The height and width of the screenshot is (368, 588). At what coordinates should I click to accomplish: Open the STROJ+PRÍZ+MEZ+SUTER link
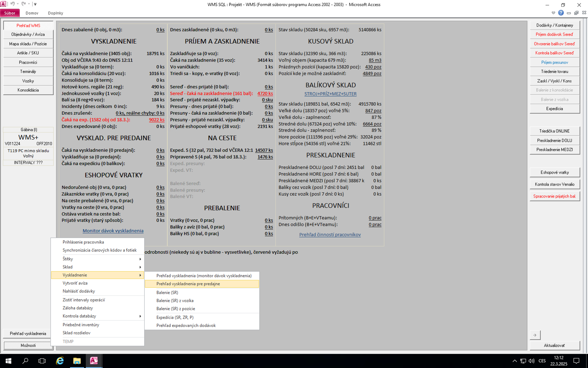(x=330, y=94)
